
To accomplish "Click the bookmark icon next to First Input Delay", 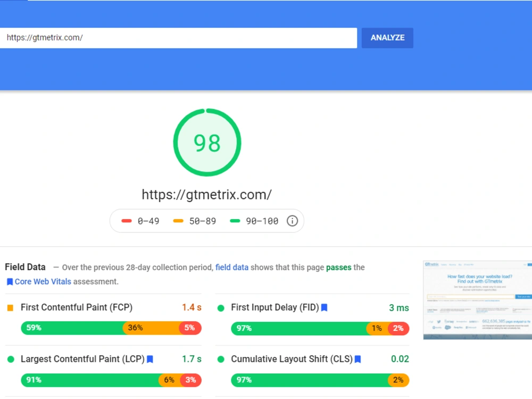I will [x=325, y=307].
